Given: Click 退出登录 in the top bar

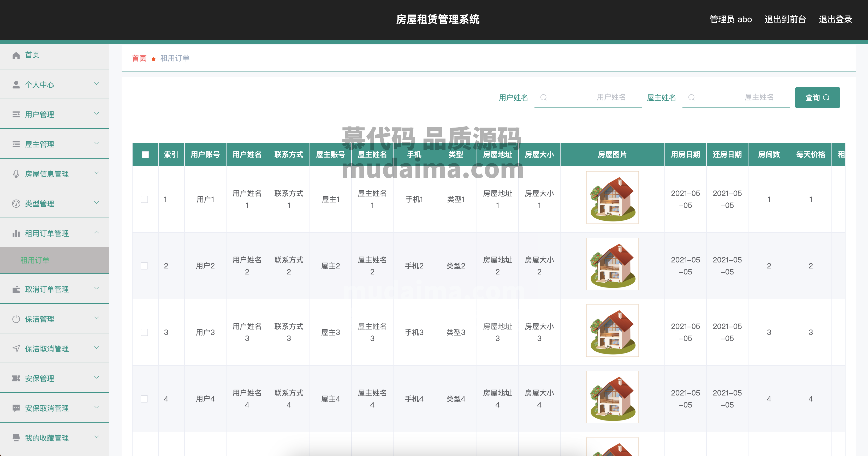Looking at the screenshot, I should point(835,20).
